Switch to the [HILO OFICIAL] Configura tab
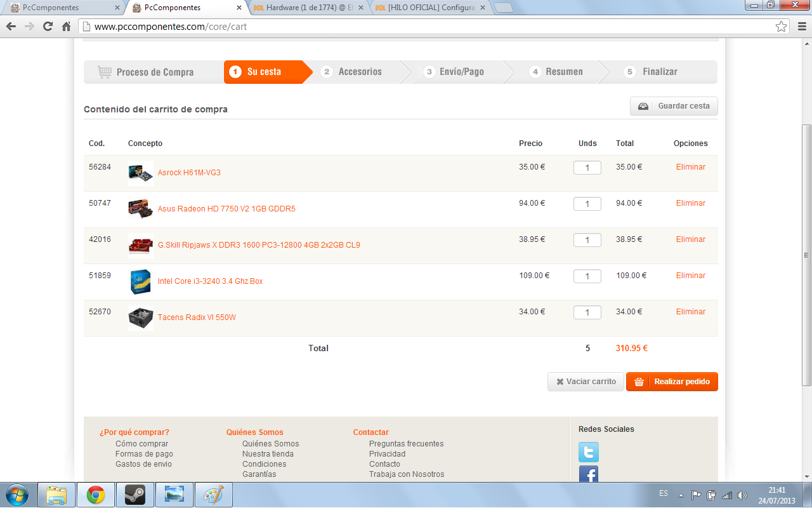812x508 pixels. tap(430, 8)
